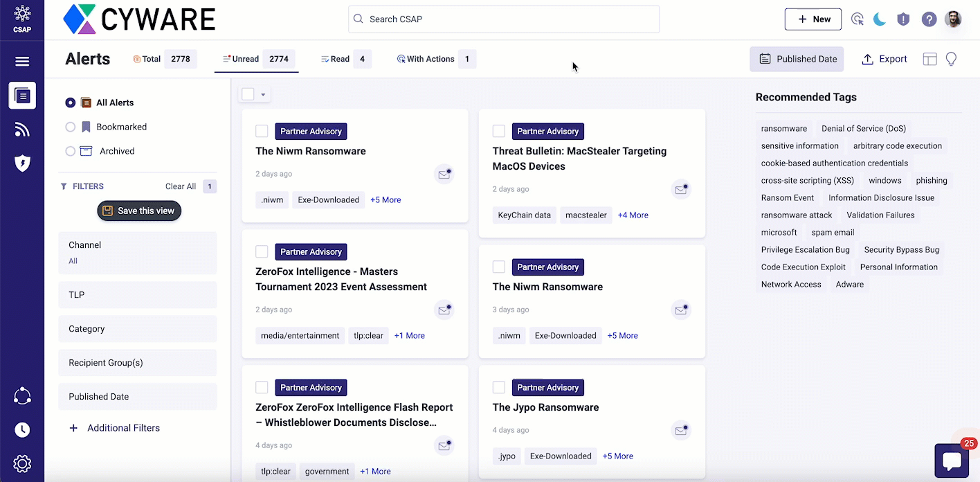The height and width of the screenshot is (482, 980).
Task: Select the Bookmarked radio button
Action: pos(71,127)
